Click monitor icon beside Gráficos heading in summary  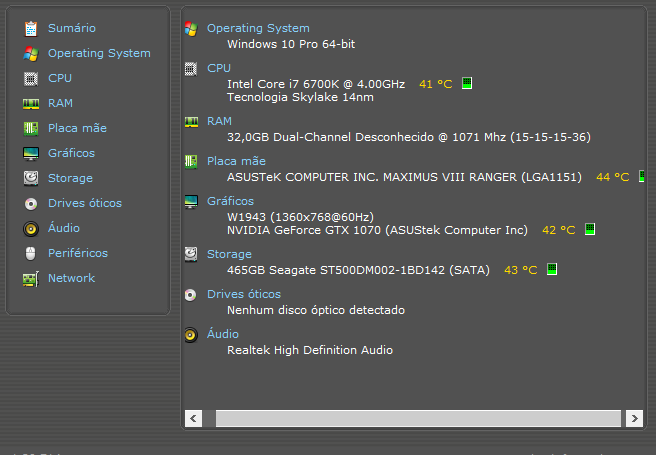[x=191, y=202]
